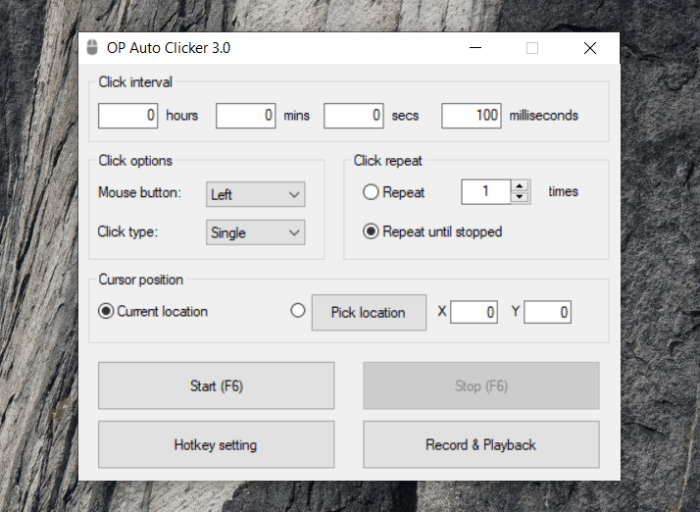Image resolution: width=700 pixels, height=512 pixels.
Task: Click the "milliseconds" label
Action: point(544,116)
